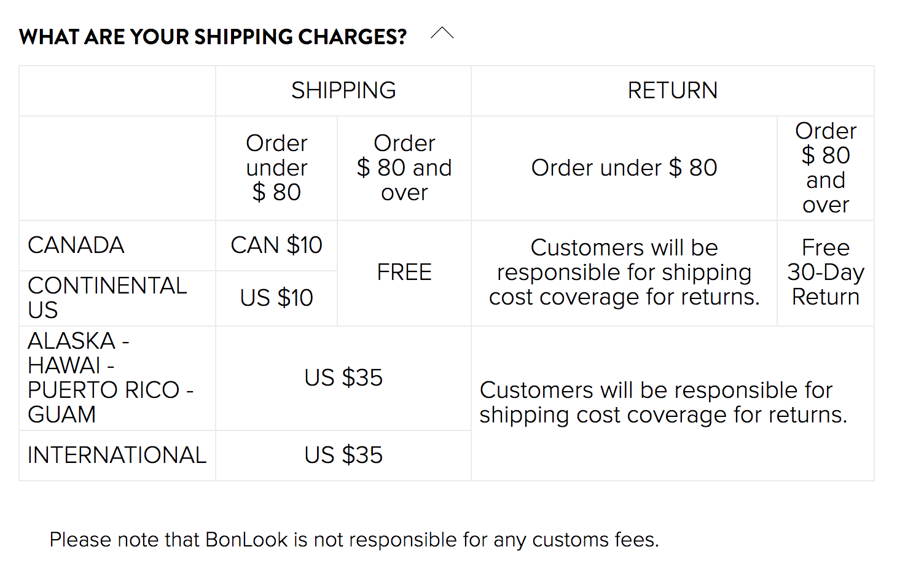The image size is (924, 587).
Task: Click the FREE shipping cell
Action: (x=404, y=272)
